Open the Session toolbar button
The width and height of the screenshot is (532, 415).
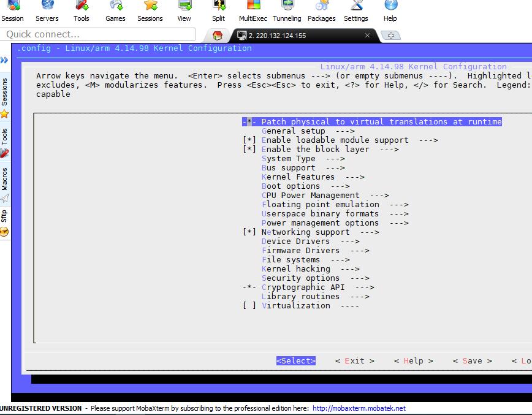click(12, 11)
